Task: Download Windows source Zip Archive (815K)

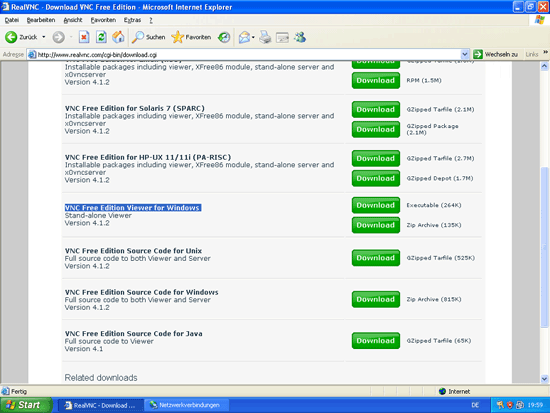Action: point(376,299)
